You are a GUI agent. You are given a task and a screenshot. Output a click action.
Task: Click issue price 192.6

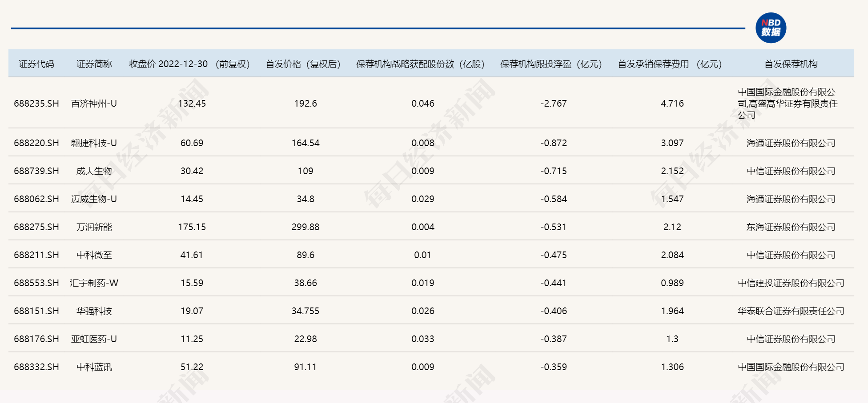(305, 104)
